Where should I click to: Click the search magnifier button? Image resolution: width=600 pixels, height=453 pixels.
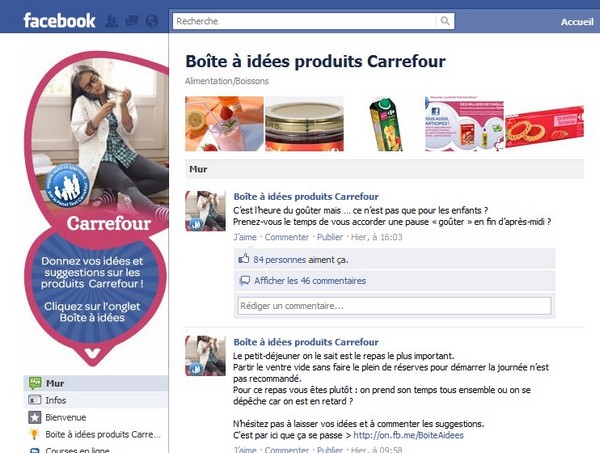(x=445, y=21)
